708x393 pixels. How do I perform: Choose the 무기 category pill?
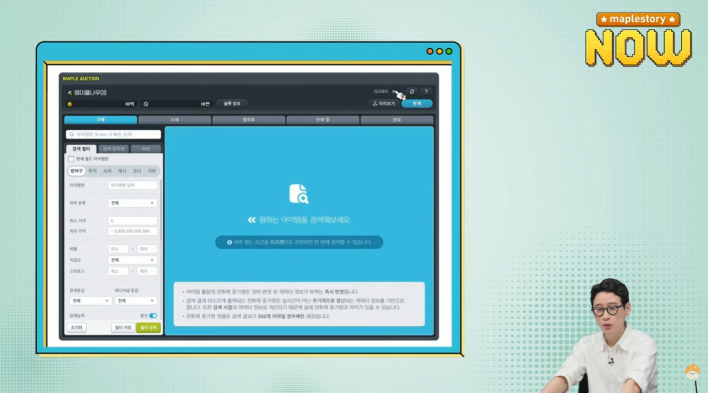click(93, 171)
